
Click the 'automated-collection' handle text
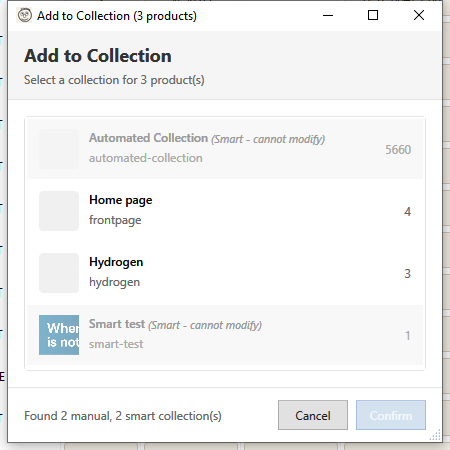pos(146,158)
